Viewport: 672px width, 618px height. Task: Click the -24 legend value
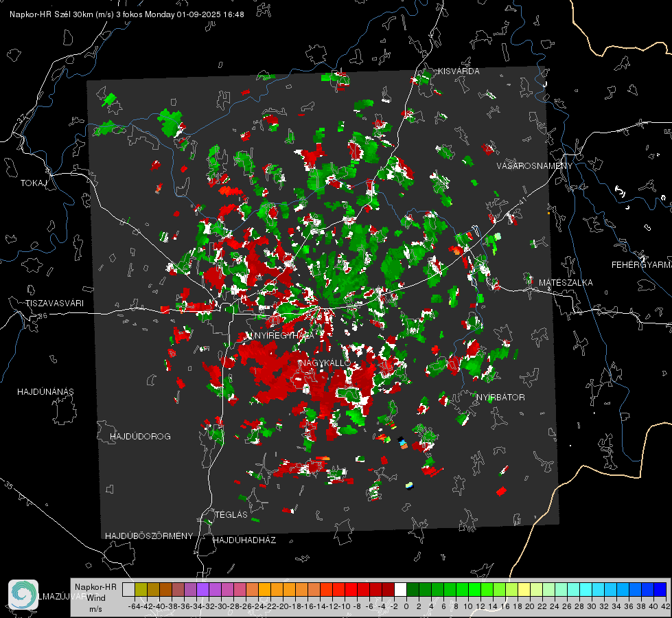(x=258, y=606)
